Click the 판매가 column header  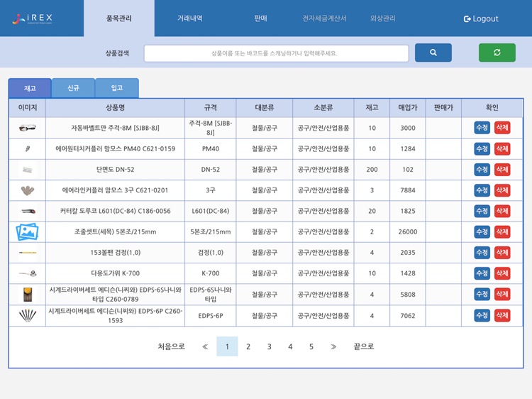point(443,108)
